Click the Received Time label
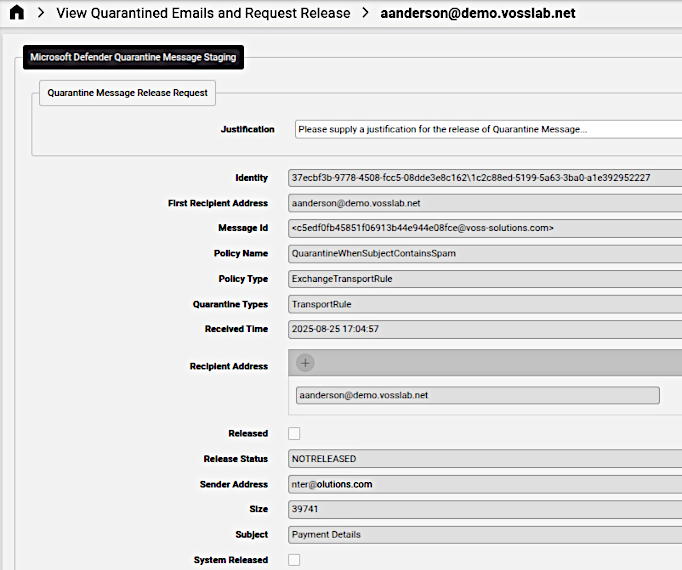Screen dimensions: 682x570 point(236,329)
